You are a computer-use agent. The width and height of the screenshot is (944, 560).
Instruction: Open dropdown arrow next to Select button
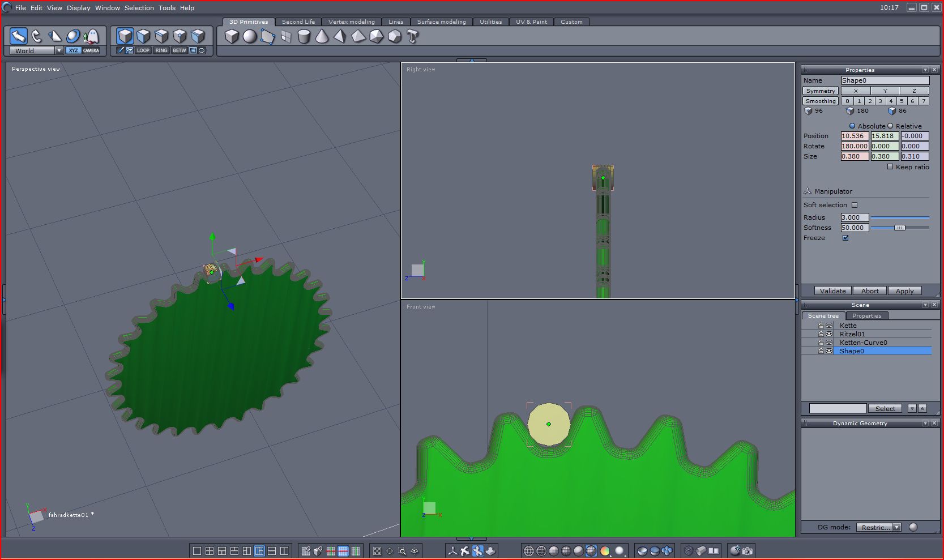pyautogui.click(x=912, y=408)
